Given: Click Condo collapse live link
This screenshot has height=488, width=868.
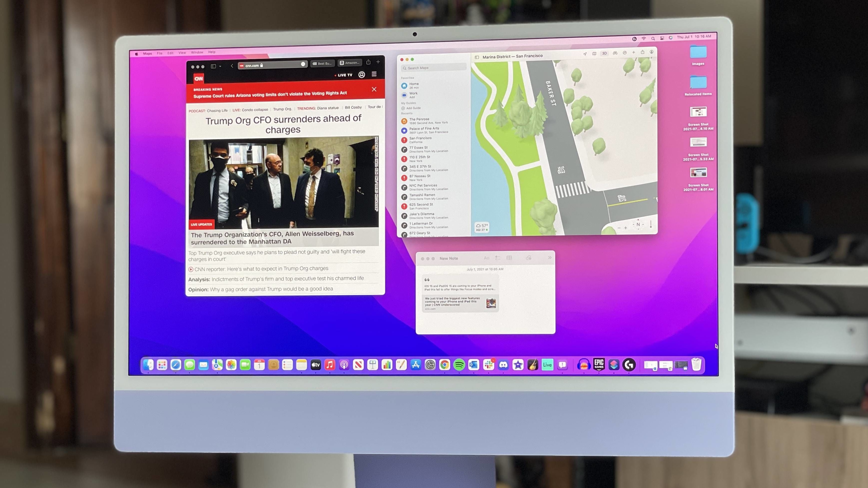Looking at the screenshot, I should pyautogui.click(x=255, y=110).
